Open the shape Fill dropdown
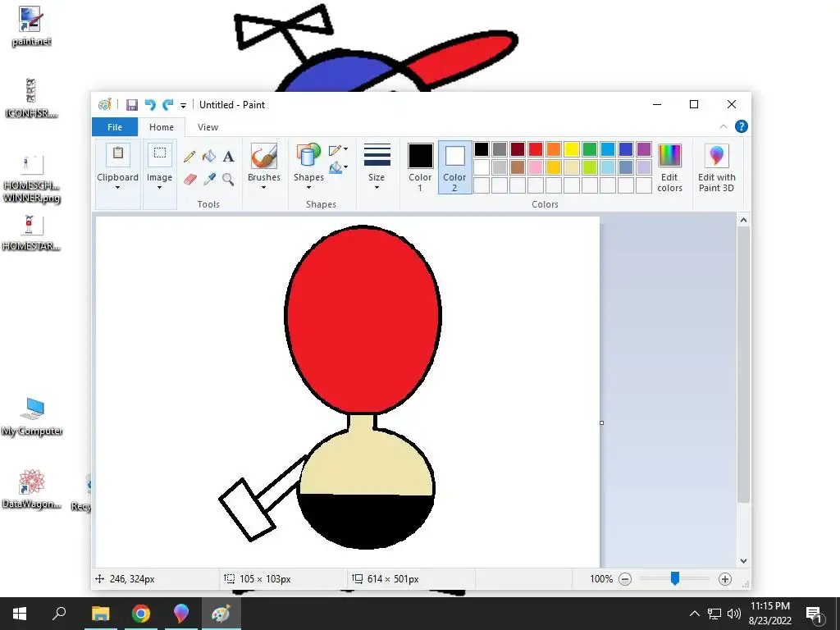The height and width of the screenshot is (630, 840). (339, 167)
